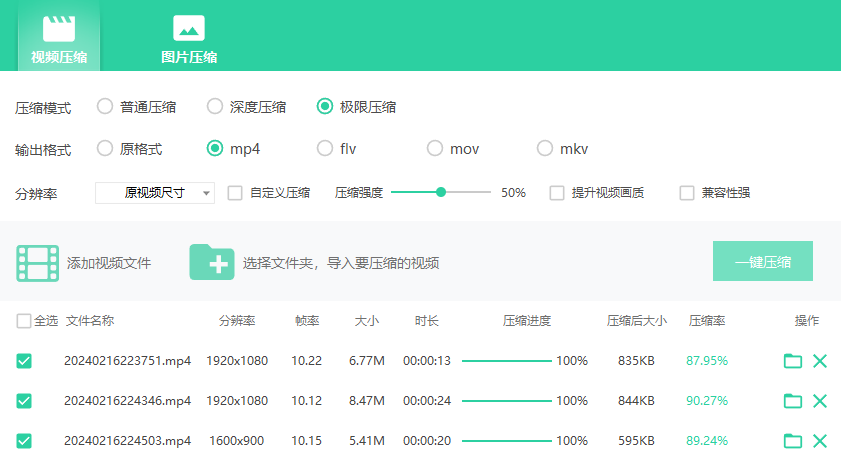Open output folder for 20240216224503.mp4
The height and width of the screenshot is (465, 841).
793,441
